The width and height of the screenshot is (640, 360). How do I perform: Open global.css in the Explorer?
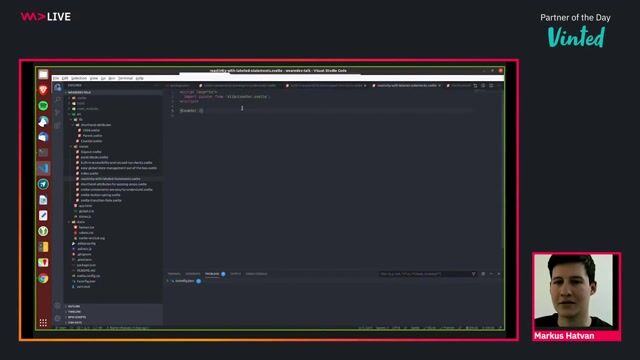(86, 211)
